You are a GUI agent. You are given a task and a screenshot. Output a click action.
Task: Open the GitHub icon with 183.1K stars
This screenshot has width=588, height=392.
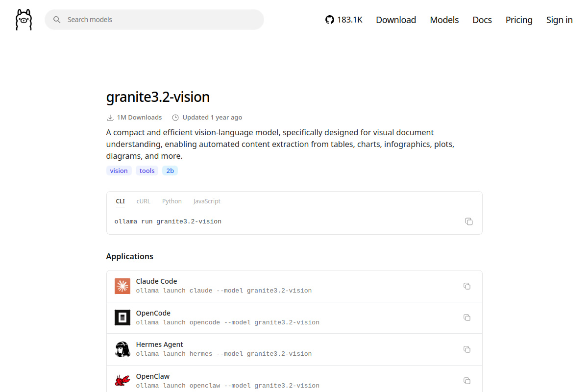[344, 20]
